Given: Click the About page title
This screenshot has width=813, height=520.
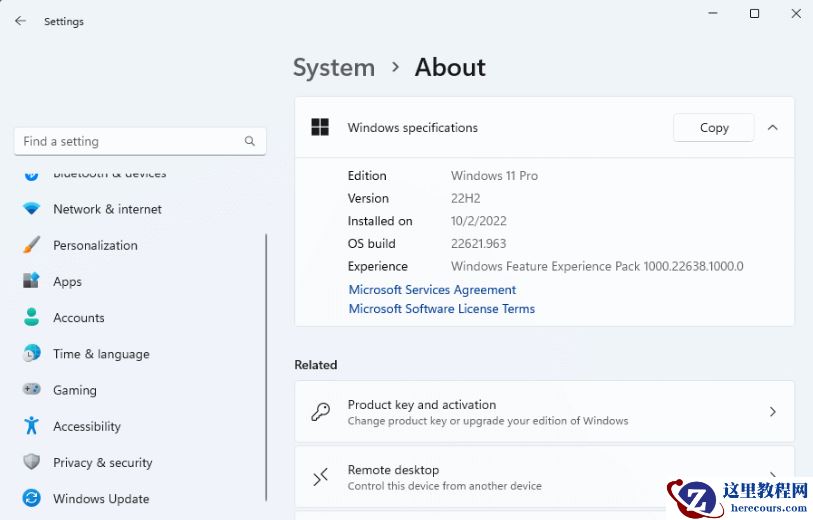Looking at the screenshot, I should (x=450, y=67).
